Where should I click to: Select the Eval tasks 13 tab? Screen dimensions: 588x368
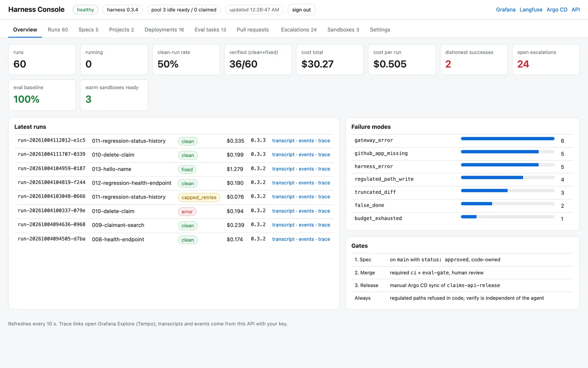point(210,30)
